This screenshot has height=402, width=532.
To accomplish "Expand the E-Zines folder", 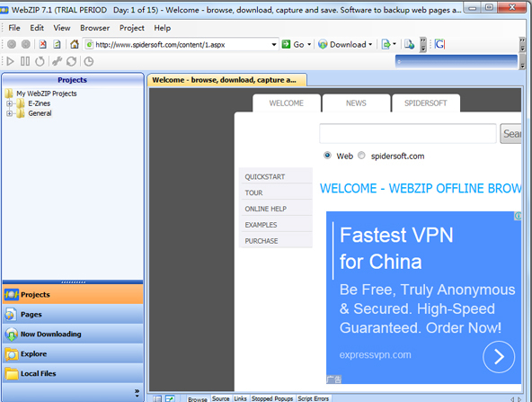I will pos(10,103).
